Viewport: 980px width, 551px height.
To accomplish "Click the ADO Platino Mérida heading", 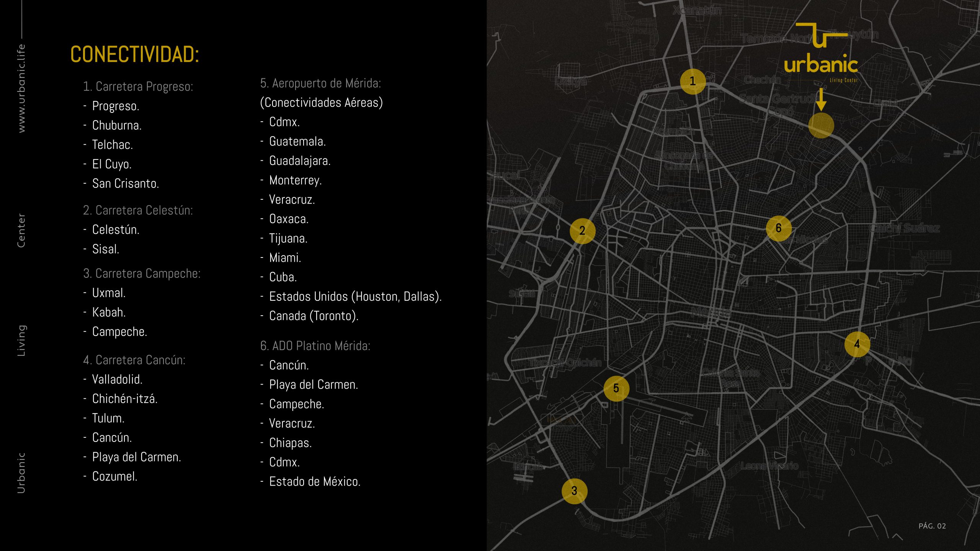I will click(315, 346).
